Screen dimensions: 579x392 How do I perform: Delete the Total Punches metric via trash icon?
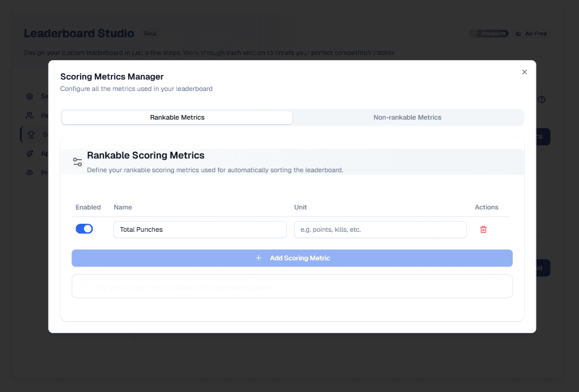(483, 229)
